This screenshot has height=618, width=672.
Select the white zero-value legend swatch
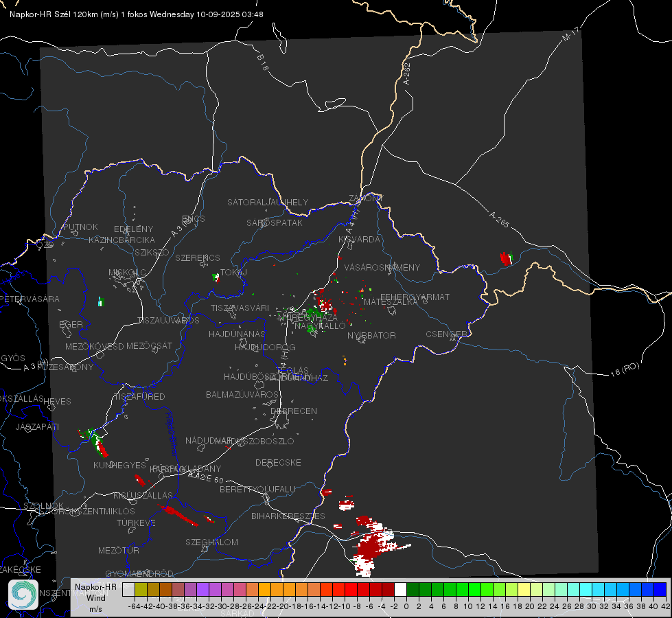coord(400,589)
